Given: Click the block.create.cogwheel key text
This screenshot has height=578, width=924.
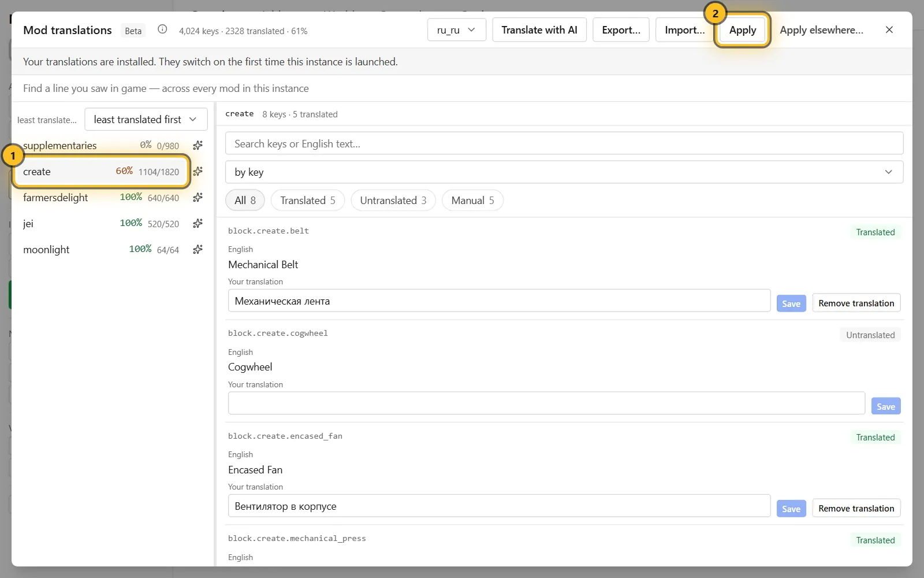Looking at the screenshot, I should click(x=278, y=333).
